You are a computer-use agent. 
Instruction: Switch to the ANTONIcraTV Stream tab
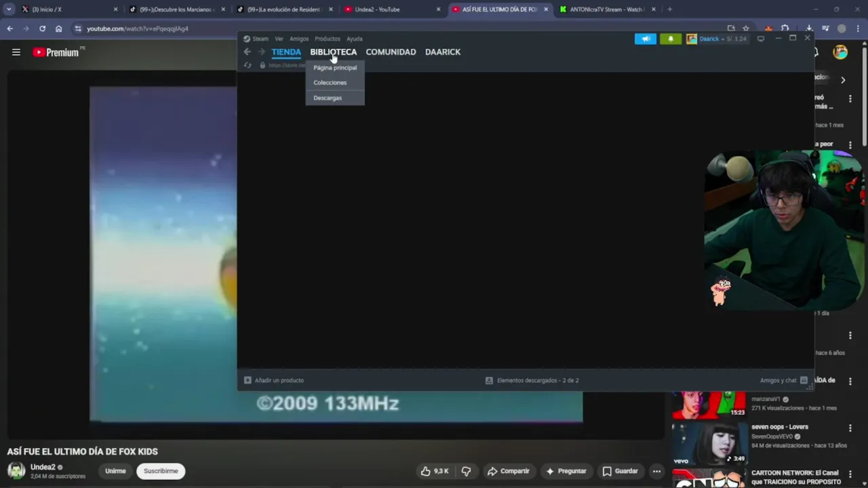coord(607,9)
